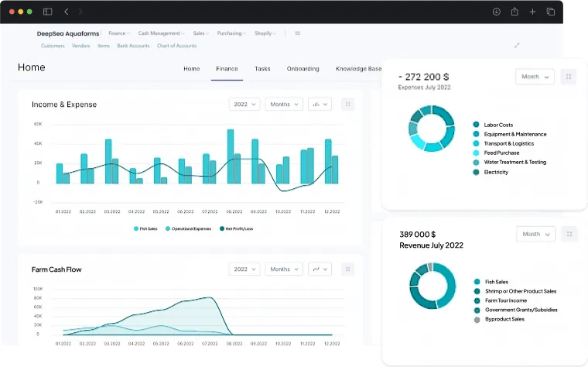Viewport: 588px width, 367px height.
Task: Go forward with the browser arrow
Action: coord(80,12)
